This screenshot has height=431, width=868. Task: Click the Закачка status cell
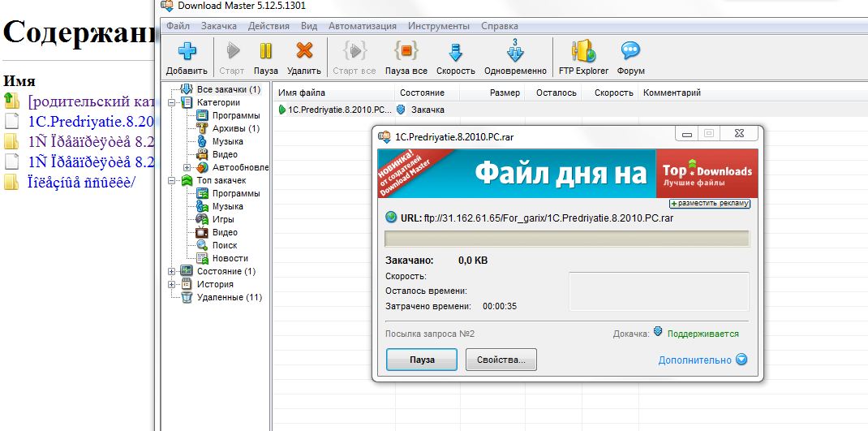427,110
